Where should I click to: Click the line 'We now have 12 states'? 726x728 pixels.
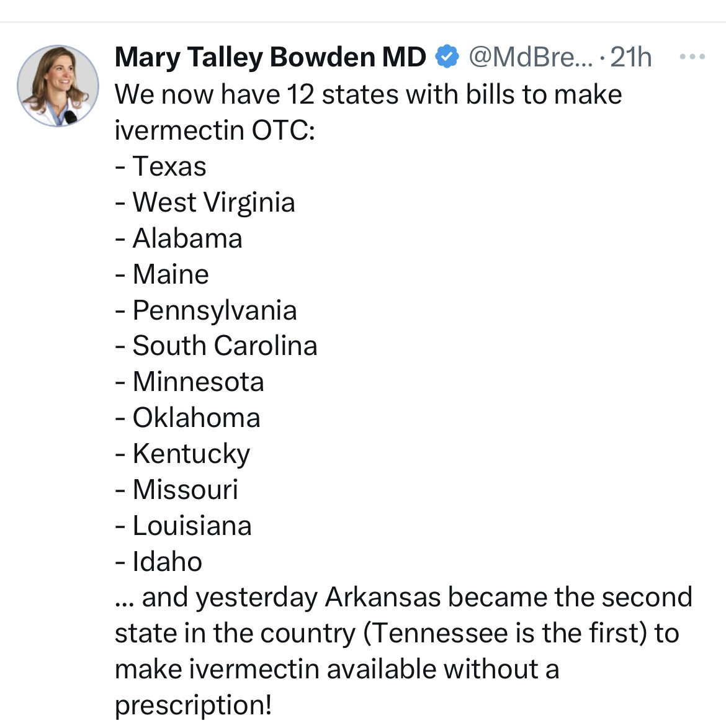click(x=368, y=95)
